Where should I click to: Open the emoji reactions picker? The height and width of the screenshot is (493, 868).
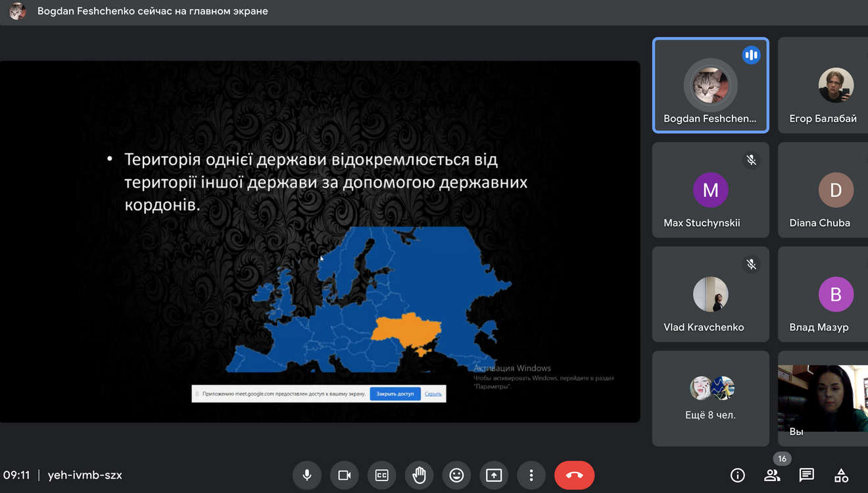pyautogui.click(x=456, y=475)
